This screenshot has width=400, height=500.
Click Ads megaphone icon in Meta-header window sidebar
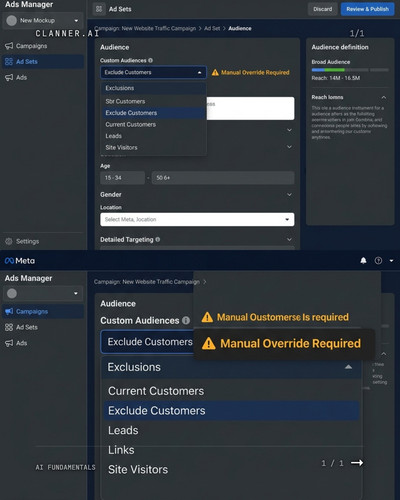point(9,343)
